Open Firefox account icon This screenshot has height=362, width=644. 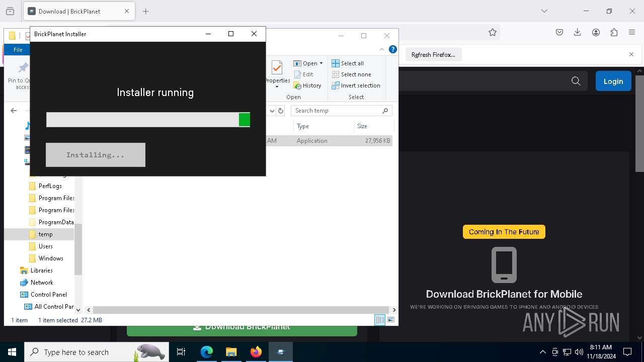pos(596,32)
